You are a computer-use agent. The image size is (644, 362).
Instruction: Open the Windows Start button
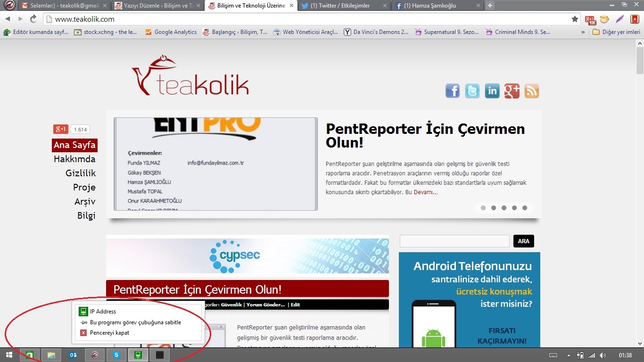coord(9,355)
